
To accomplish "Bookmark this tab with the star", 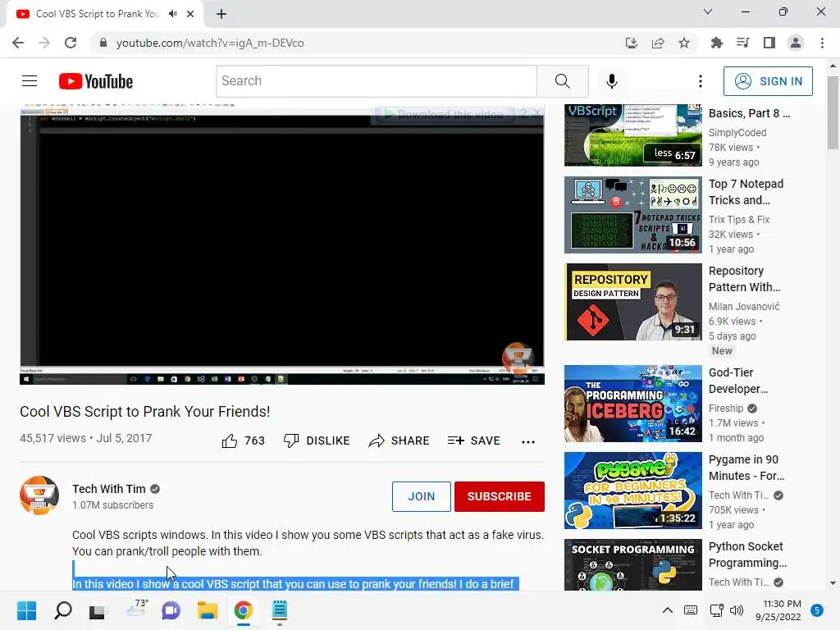I will pos(684,43).
